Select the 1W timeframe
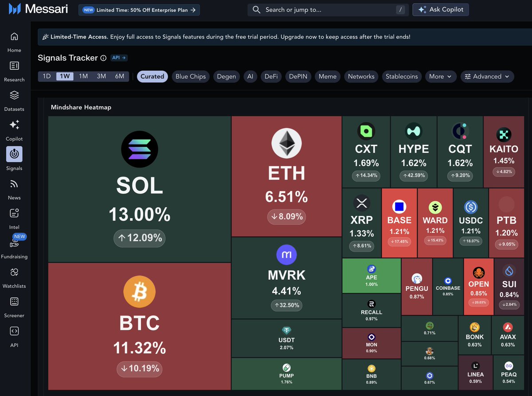Viewport: 532px width, 396px height. (x=65, y=76)
